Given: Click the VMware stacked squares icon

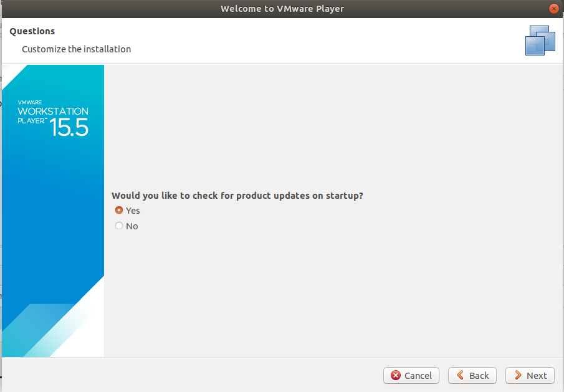Looking at the screenshot, I should pos(540,41).
